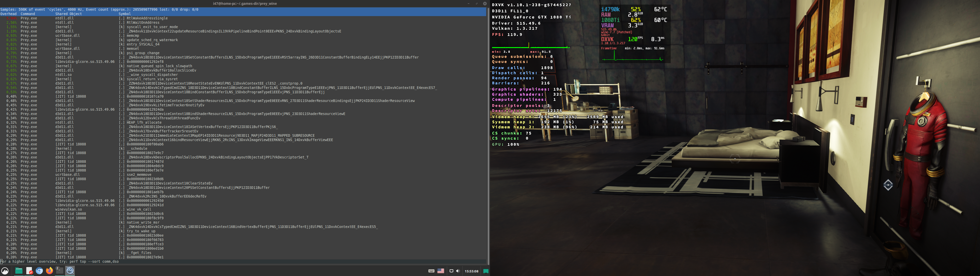This screenshot has height=276, width=980.
Task: Click the 'CS chunks: 75' overlay line
Action: tap(512, 133)
